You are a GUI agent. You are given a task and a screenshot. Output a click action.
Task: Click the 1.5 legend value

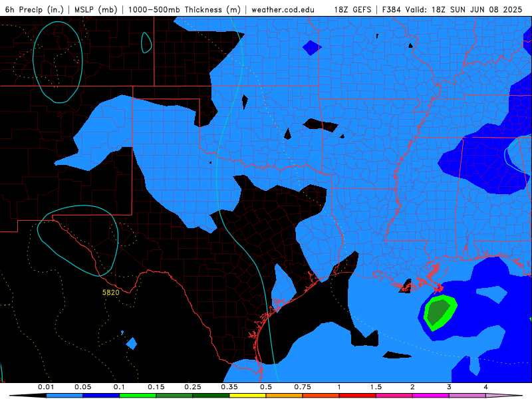(x=376, y=387)
